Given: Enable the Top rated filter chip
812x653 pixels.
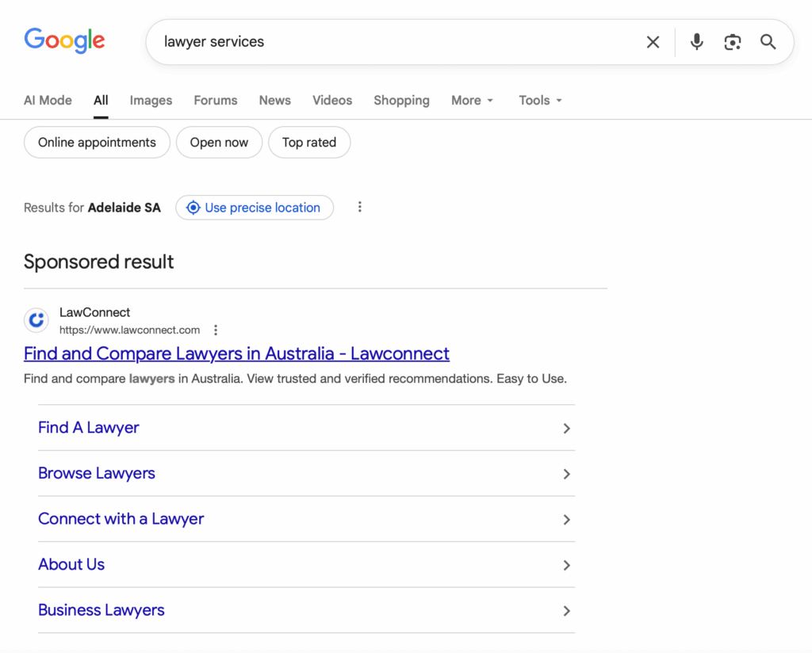Looking at the screenshot, I should coord(309,143).
